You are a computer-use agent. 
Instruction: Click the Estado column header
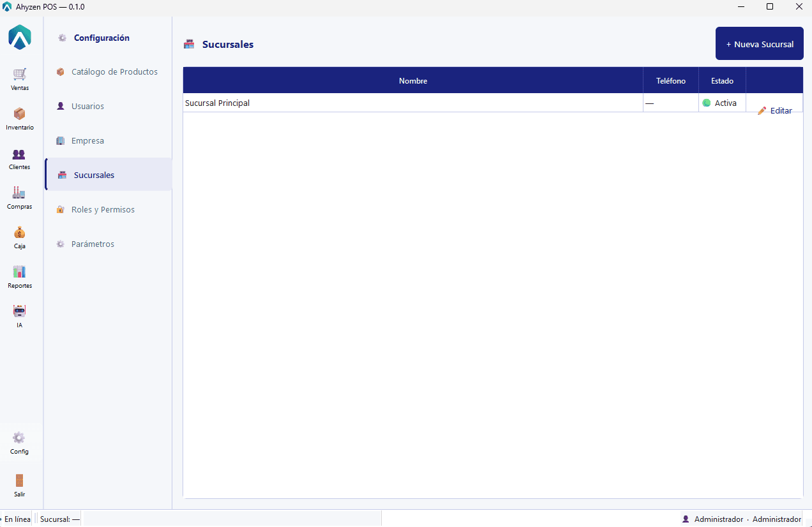(x=722, y=81)
